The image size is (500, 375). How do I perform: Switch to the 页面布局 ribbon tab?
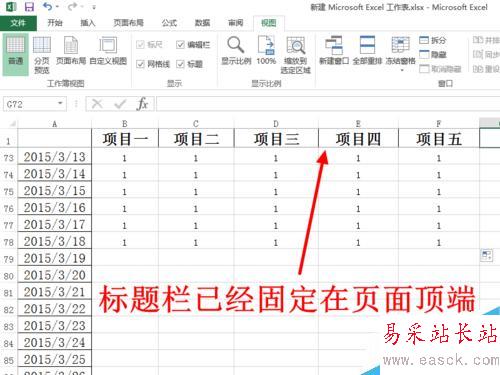pos(129,23)
